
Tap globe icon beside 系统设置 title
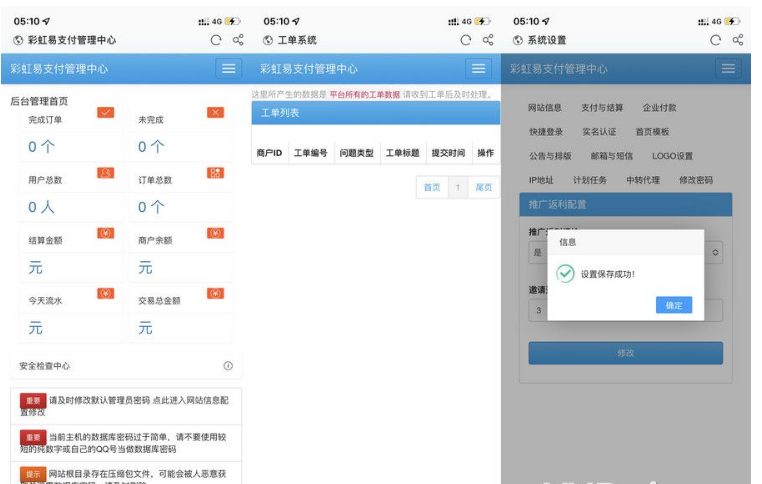[x=518, y=40]
